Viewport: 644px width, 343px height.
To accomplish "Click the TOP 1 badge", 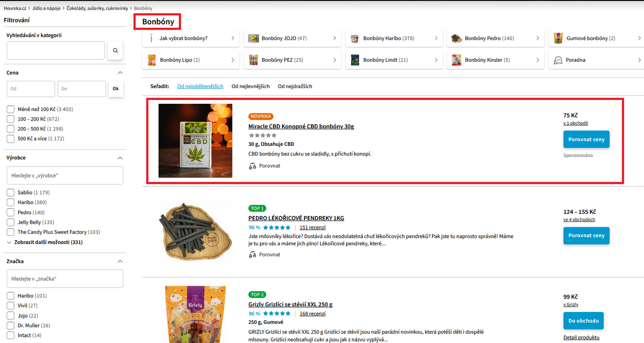I will [257, 208].
